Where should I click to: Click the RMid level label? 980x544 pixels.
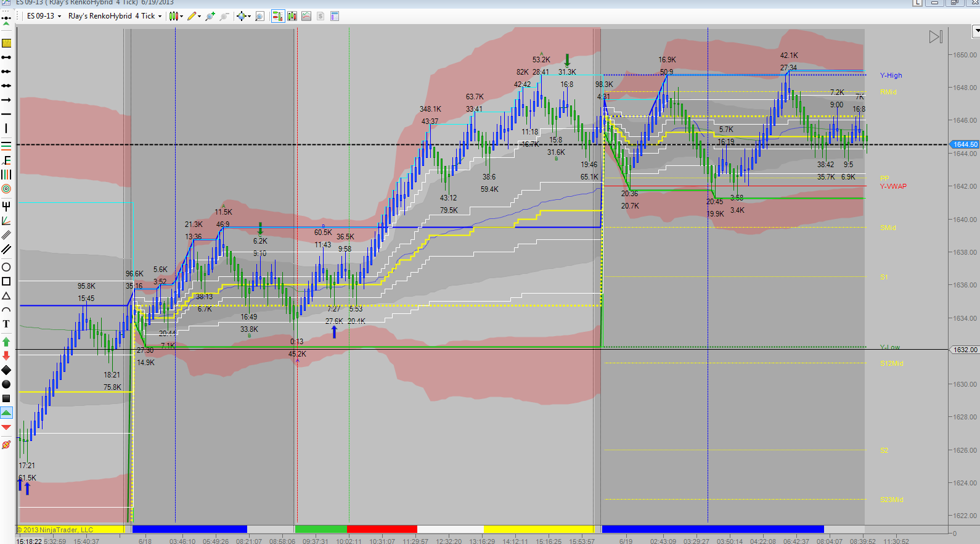[x=888, y=92]
